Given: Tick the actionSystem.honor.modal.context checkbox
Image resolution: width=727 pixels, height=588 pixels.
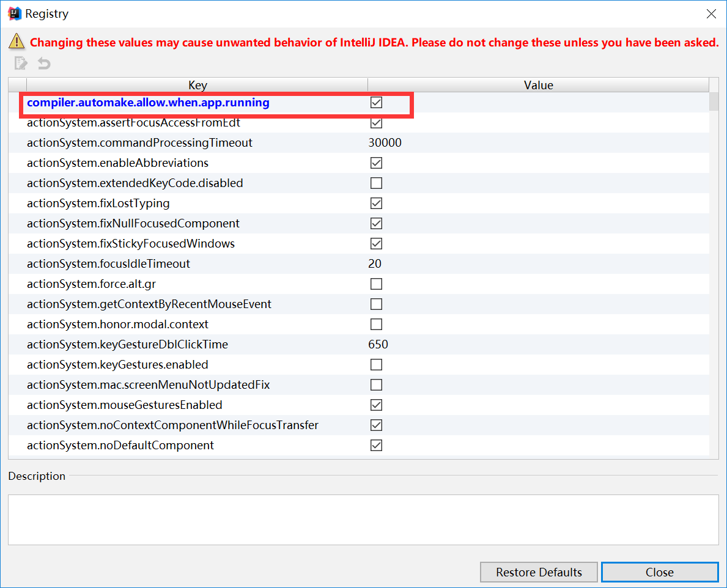Looking at the screenshot, I should tap(377, 325).
